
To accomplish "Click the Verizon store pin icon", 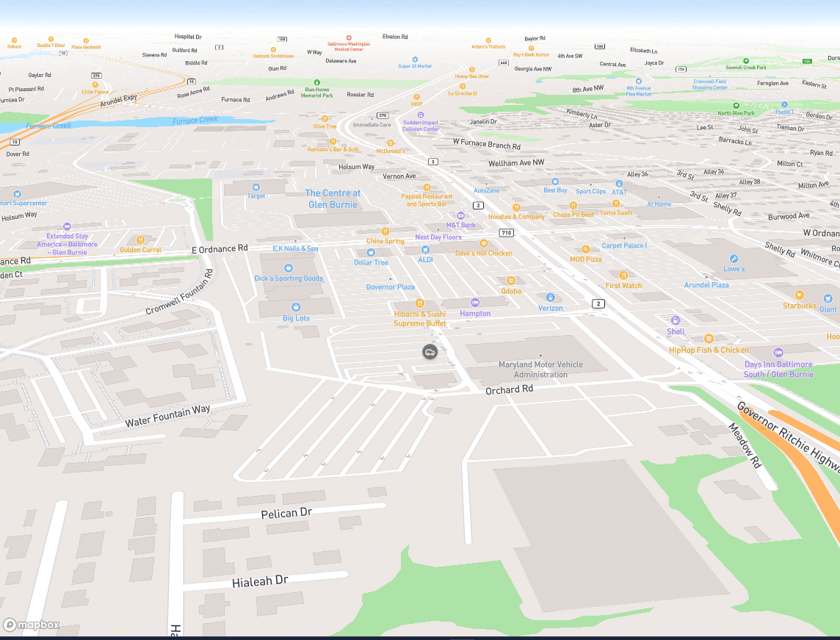I will coord(550,298).
